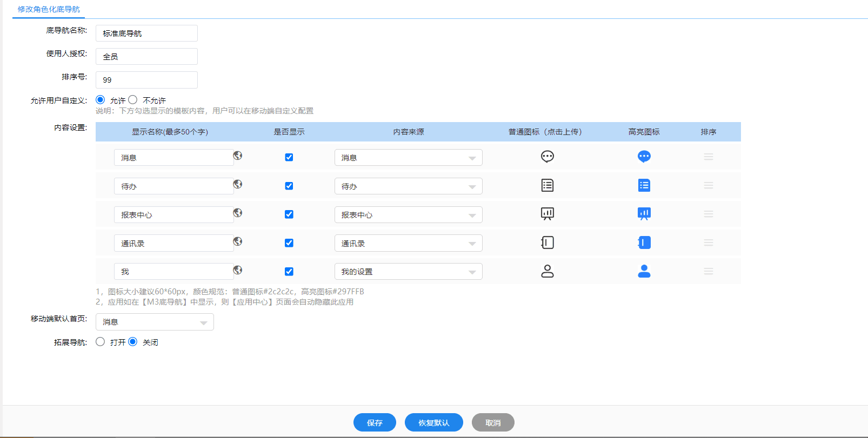Click the 使用人授权 field showing 全员
This screenshot has height=438, width=868.
pos(146,57)
